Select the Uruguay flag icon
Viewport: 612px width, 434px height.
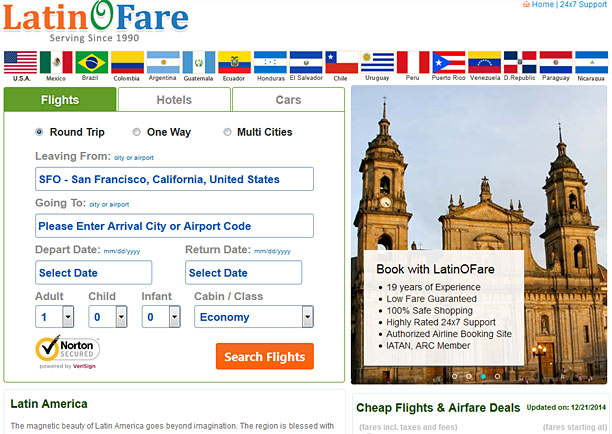coord(377,62)
